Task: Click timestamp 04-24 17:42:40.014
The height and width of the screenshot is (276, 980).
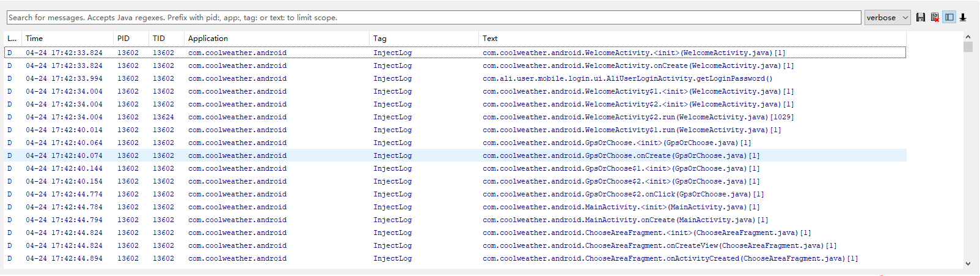Action: click(64, 130)
